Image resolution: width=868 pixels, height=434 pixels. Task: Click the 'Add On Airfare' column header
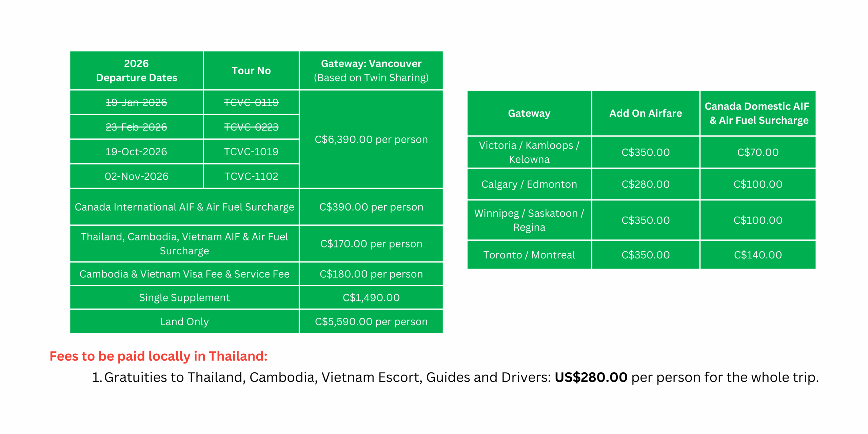[645, 113]
